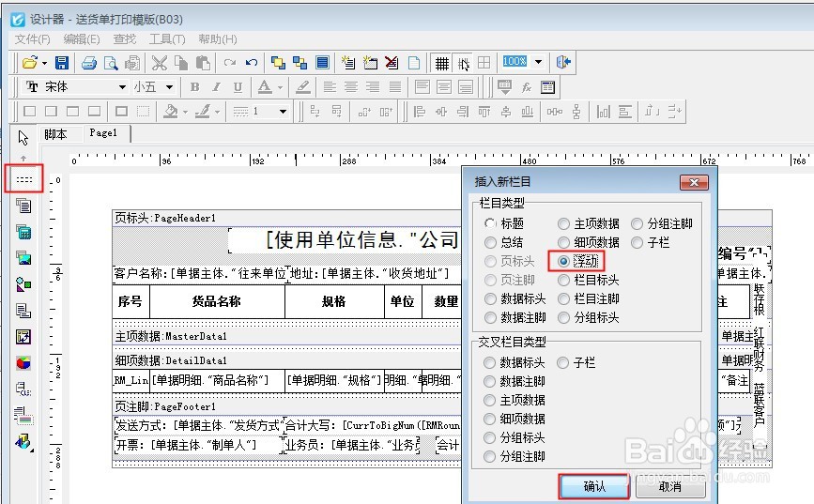Save the template with the floppy icon
The width and height of the screenshot is (814, 504).
tap(62, 63)
